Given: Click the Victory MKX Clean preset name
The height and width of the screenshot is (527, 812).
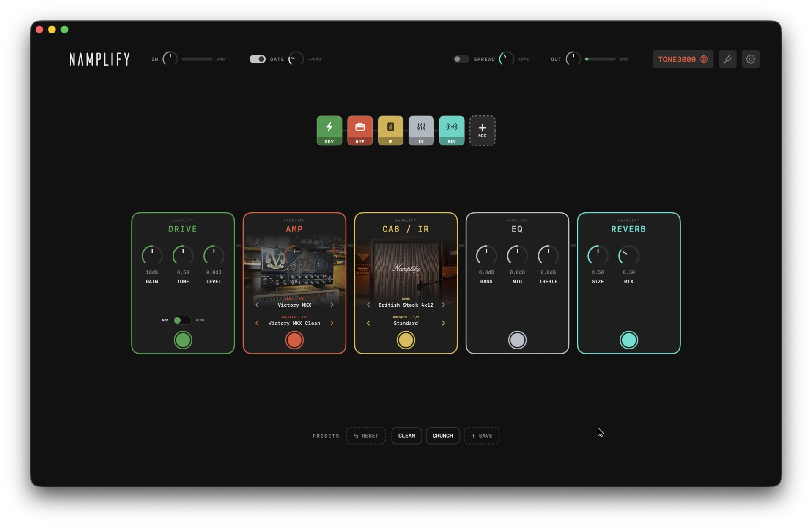Looking at the screenshot, I should (294, 323).
